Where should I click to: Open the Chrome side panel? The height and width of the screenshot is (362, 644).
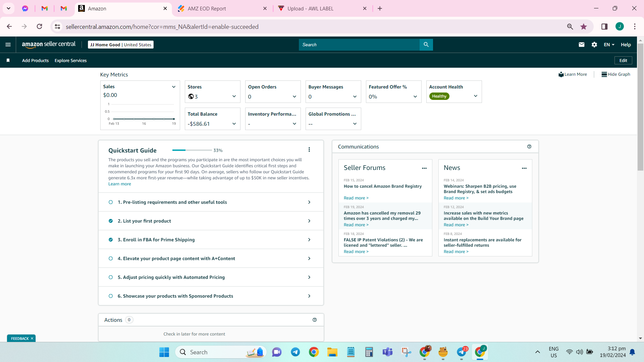tap(604, 26)
